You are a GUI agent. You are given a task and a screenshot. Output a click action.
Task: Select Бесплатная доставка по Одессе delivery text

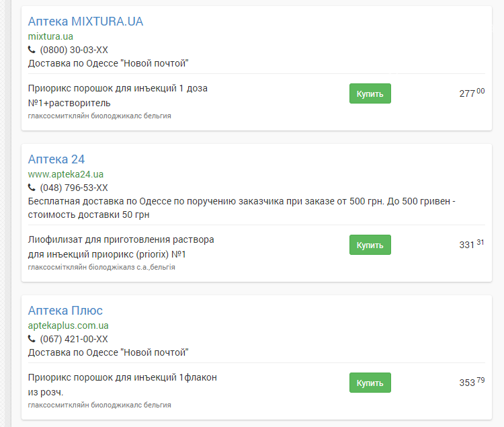242,208
